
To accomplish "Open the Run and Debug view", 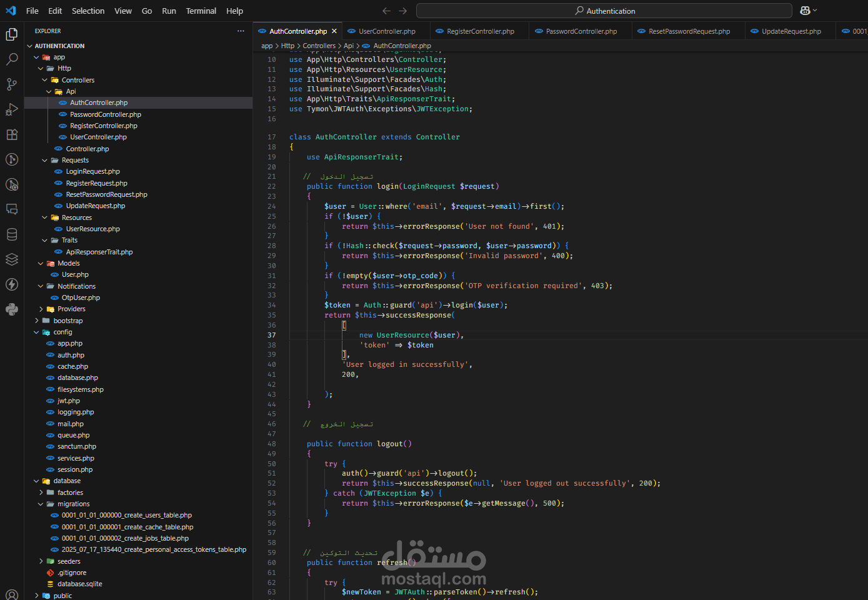I will coord(12,109).
